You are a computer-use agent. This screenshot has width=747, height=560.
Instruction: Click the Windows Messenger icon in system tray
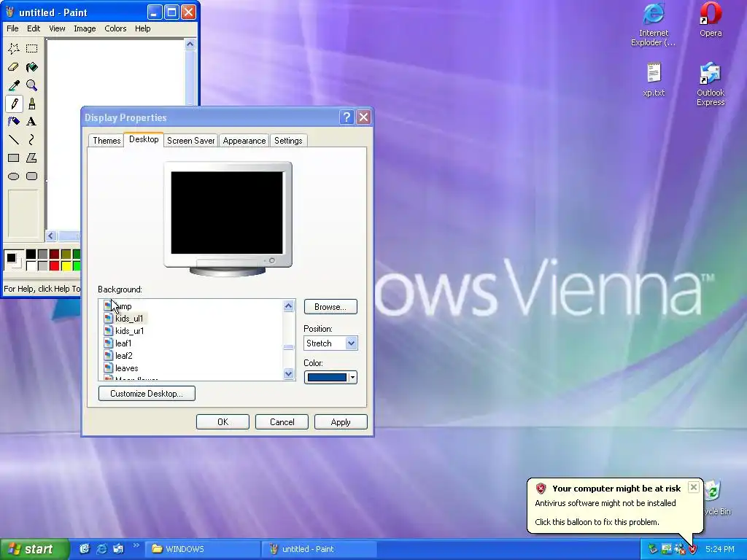point(680,549)
